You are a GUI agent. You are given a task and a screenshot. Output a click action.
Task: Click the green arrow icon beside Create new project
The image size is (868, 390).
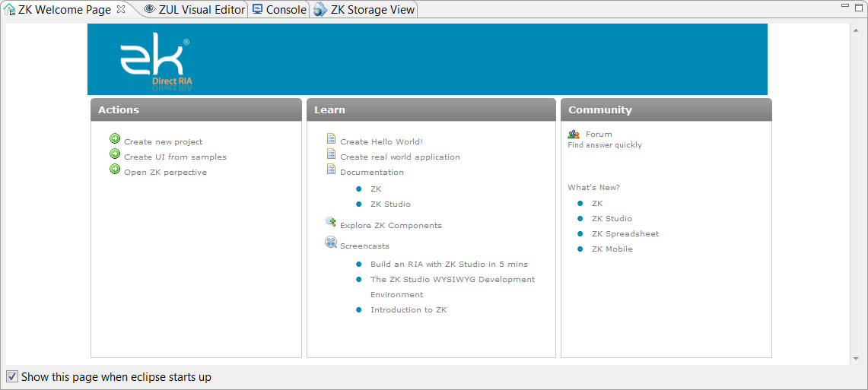tap(115, 138)
